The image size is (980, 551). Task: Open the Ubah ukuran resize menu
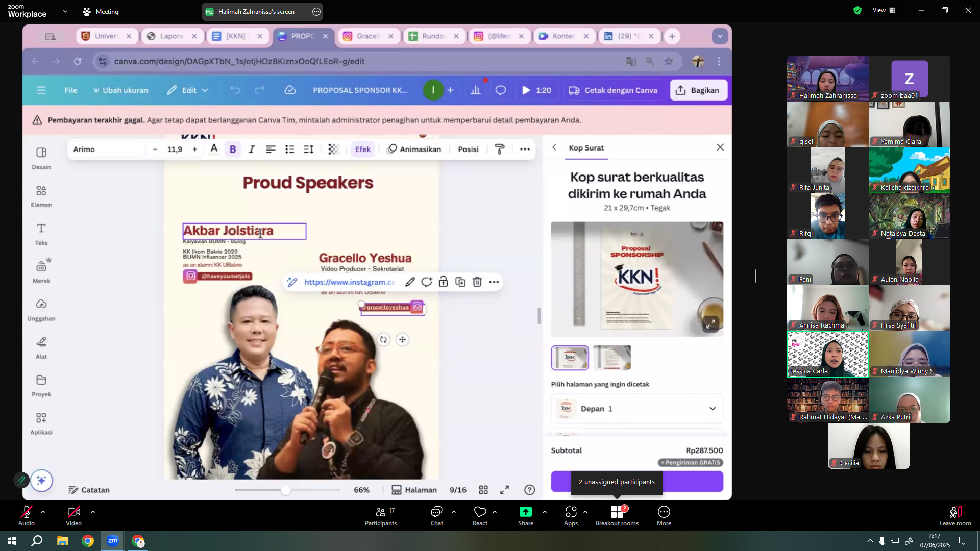point(120,90)
